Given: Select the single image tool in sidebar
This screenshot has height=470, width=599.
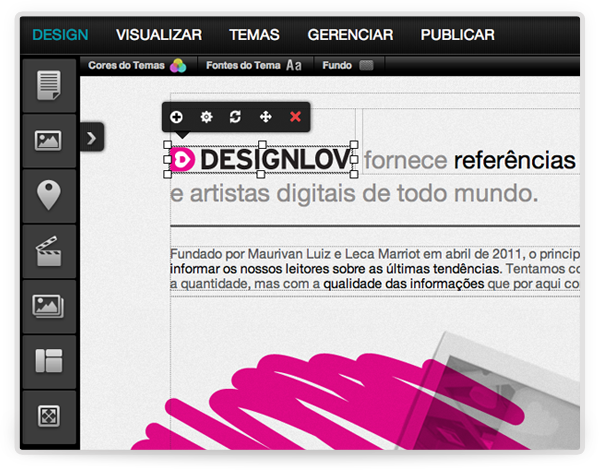Looking at the screenshot, I should click(x=49, y=141).
